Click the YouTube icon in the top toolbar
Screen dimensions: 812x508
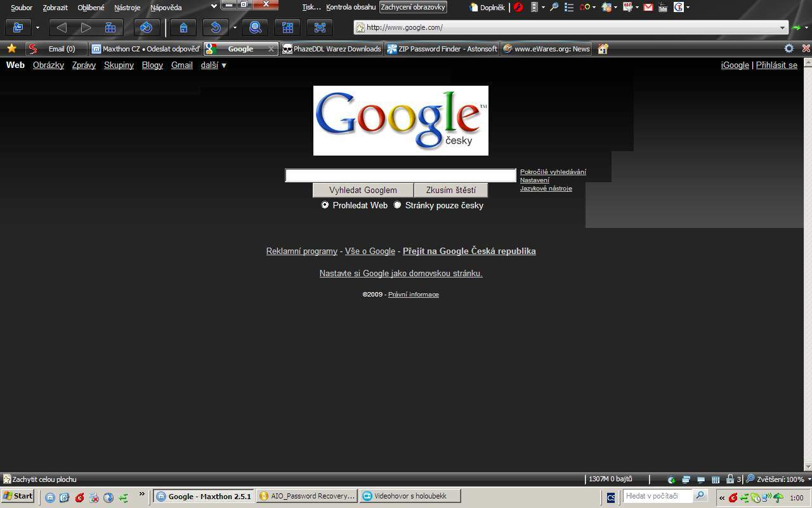coord(663,8)
